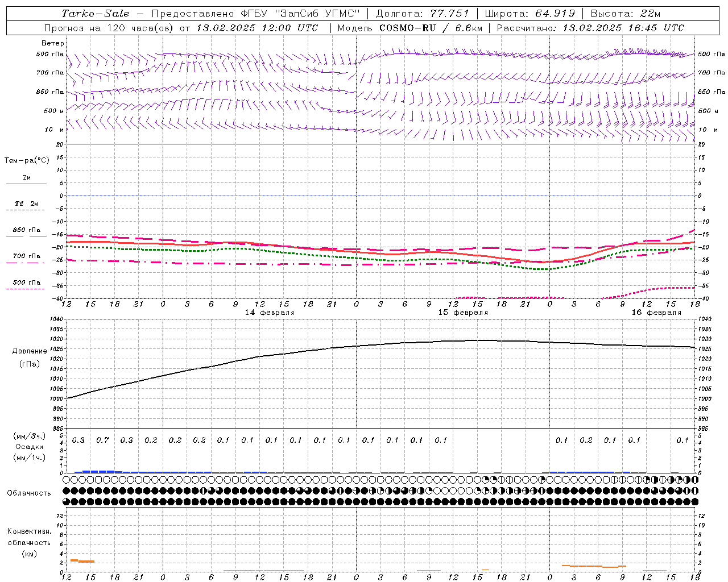This screenshot has height=582, width=728.
Task: Click the '850 гПа' entry in temperature legend
Action: click(27, 230)
